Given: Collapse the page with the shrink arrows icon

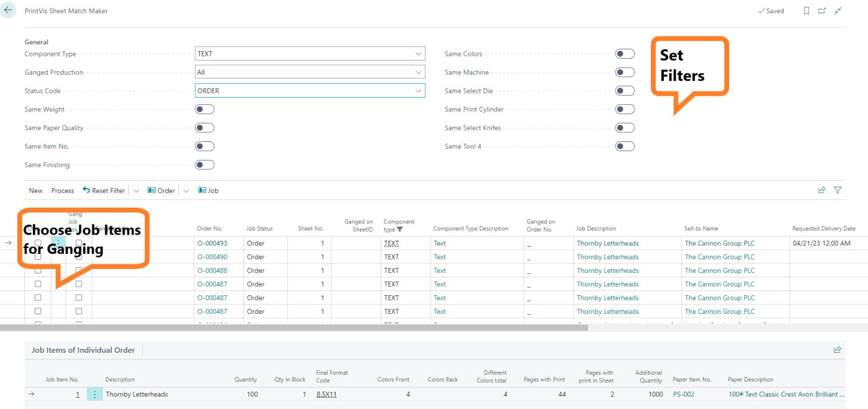Looking at the screenshot, I should [x=838, y=11].
